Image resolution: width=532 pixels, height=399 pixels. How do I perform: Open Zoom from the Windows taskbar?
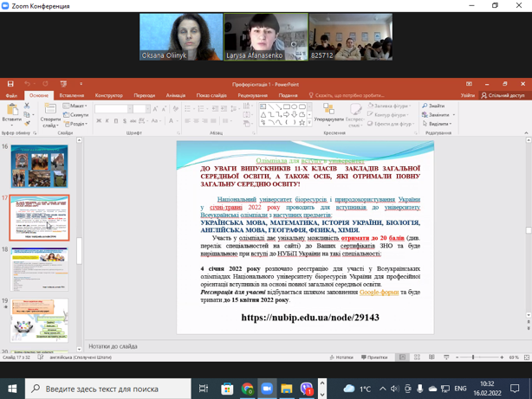pos(266,389)
